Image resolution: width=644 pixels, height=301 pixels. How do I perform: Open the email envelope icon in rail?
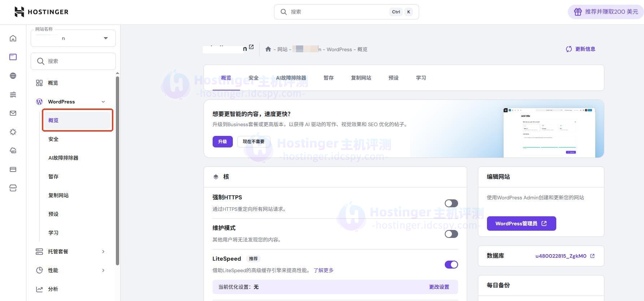pos(13,113)
